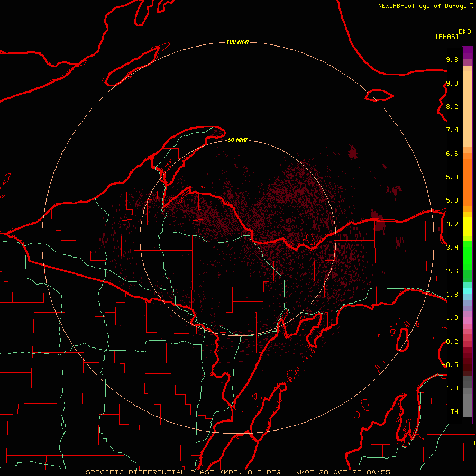Click the "SPECIFIC DIFFERENTIAL PHASE (KDP)" caption text
The width and height of the screenshot is (476, 476).
pyautogui.click(x=163, y=472)
